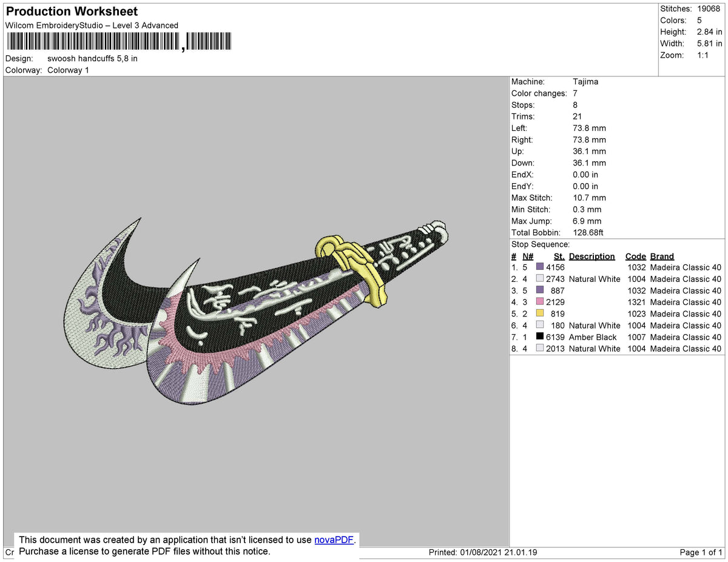This screenshot has height=562, width=728.
Task: Click the Brand column header
Action: point(662,256)
